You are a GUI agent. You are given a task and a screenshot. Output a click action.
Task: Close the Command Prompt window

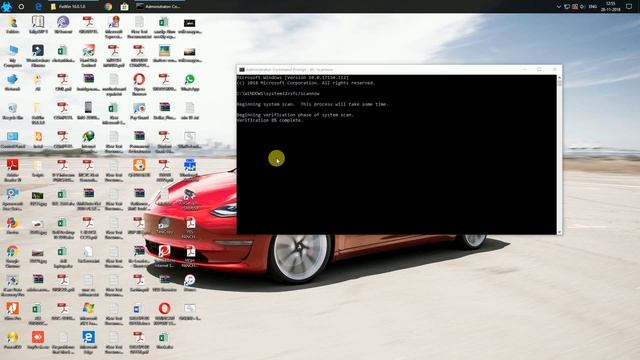[x=554, y=69]
